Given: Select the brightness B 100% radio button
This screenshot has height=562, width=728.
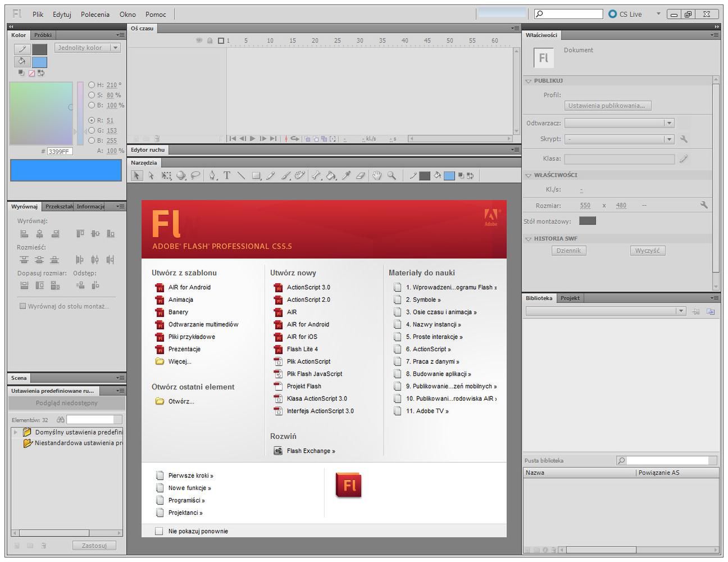Looking at the screenshot, I should pyautogui.click(x=92, y=105).
